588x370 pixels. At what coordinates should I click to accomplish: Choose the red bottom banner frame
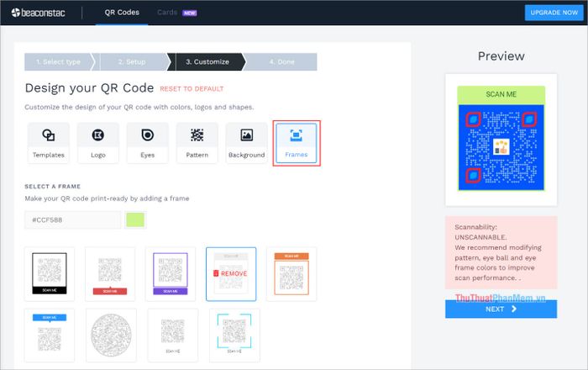(110, 274)
